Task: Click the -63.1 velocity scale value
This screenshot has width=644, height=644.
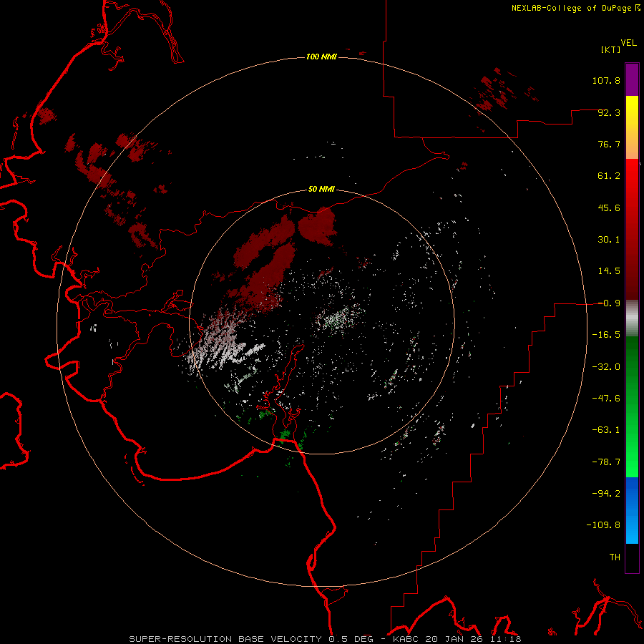Action: click(606, 430)
